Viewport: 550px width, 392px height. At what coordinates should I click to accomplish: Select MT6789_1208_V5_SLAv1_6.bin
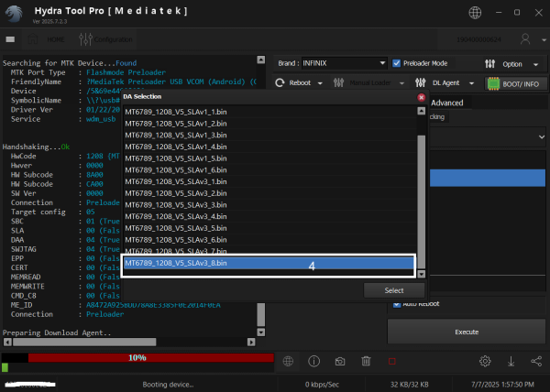pos(270,170)
